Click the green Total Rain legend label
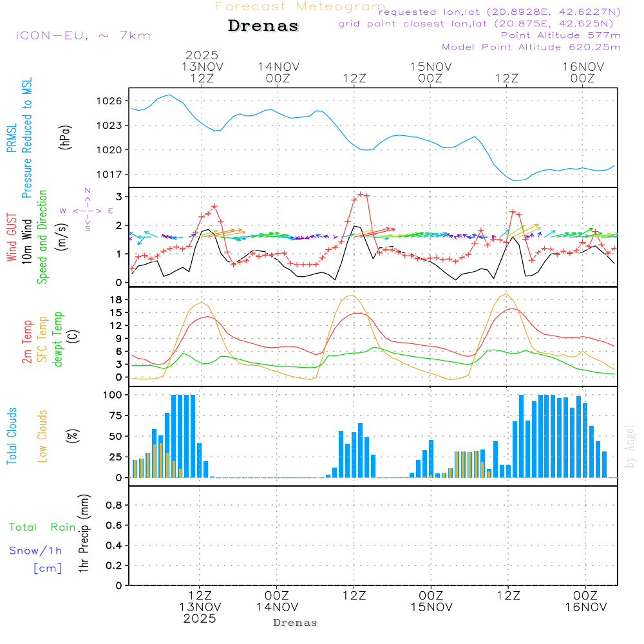 point(43,527)
